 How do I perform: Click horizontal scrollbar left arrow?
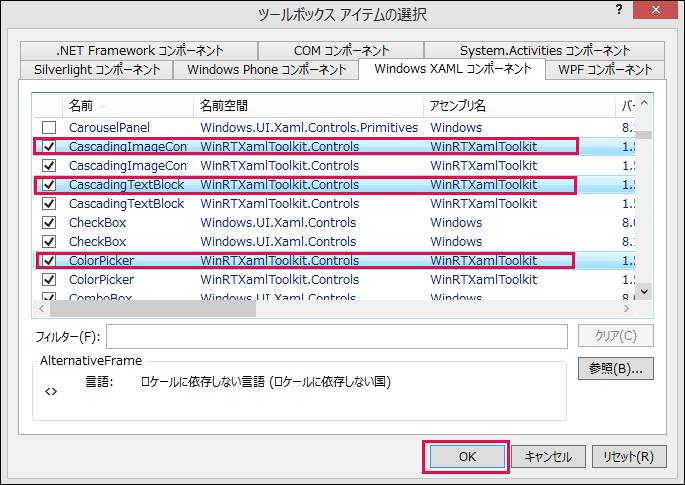pos(42,308)
